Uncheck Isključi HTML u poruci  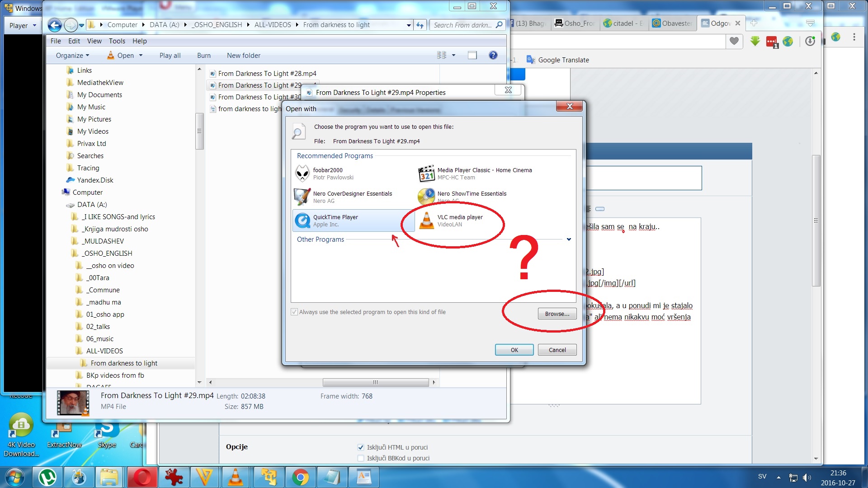tap(361, 447)
